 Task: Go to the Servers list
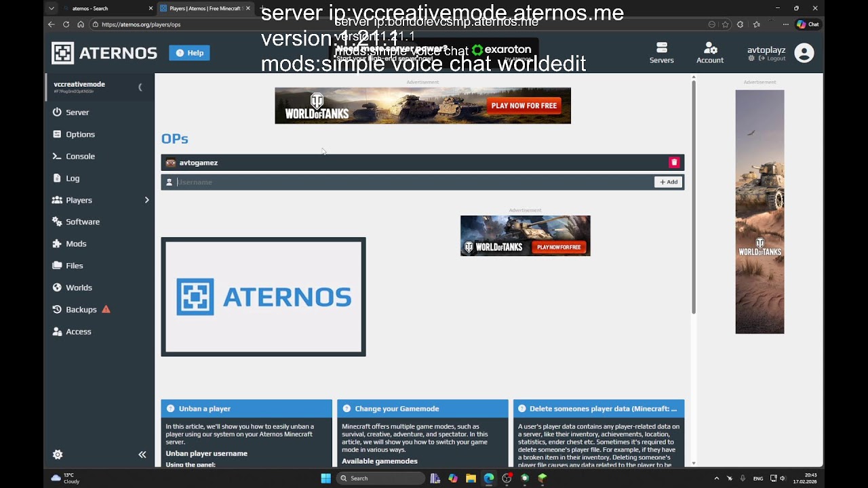[661, 53]
